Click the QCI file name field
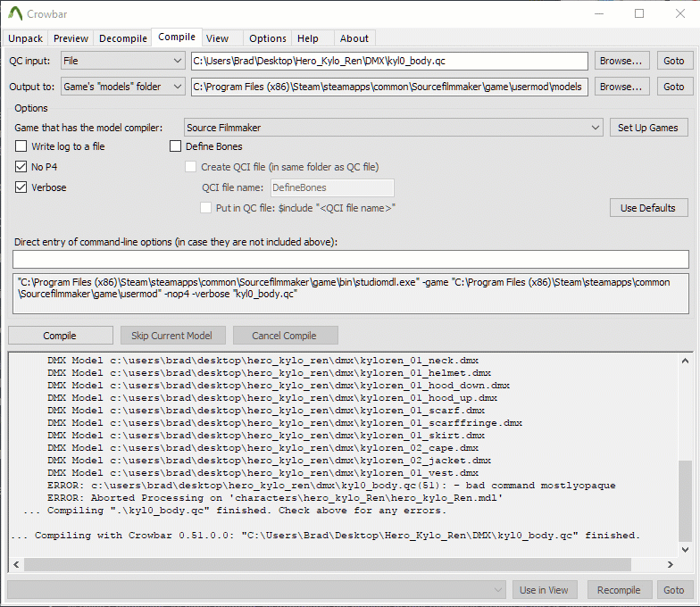700x607 pixels. pos(332,187)
